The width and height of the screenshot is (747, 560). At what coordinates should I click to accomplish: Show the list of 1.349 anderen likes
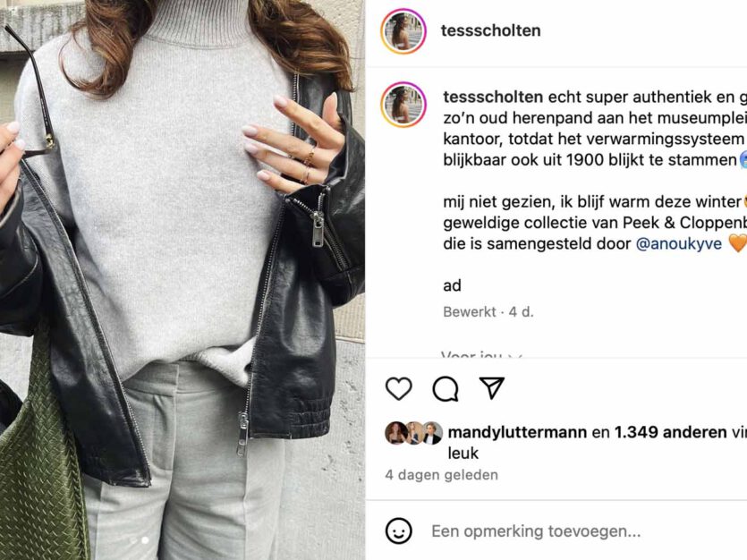coord(670,432)
